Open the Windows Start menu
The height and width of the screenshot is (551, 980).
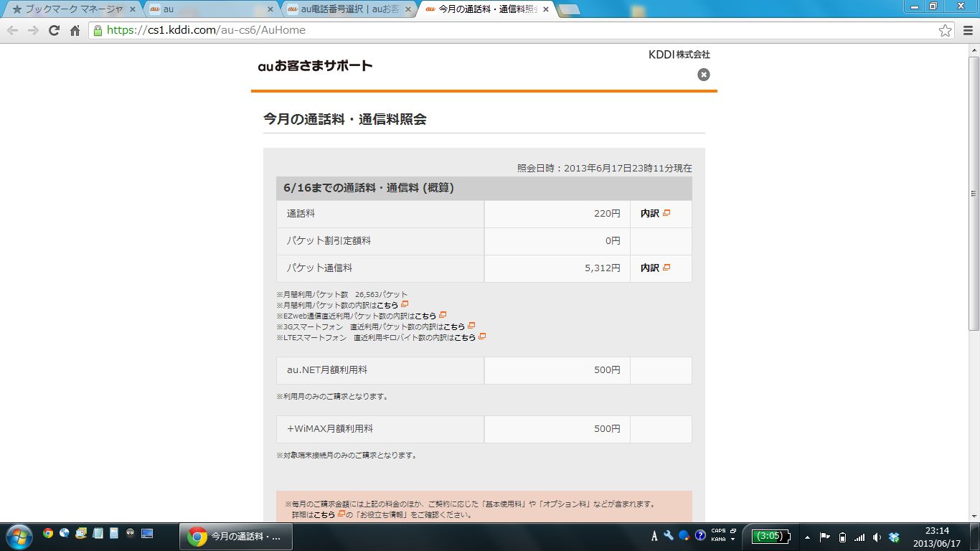tap(18, 536)
